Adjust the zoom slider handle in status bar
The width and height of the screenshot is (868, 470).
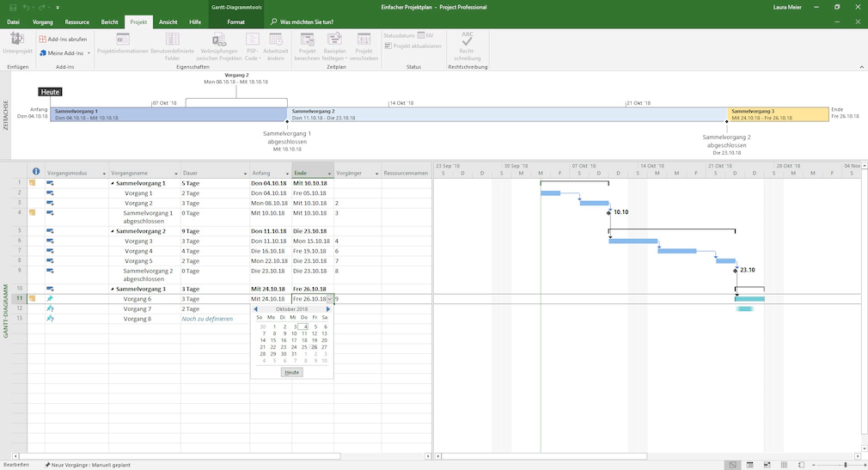point(846,465)
